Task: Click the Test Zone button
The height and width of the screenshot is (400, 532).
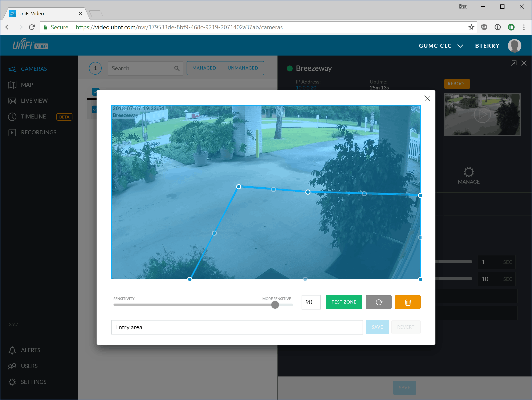Action: click(344, 302)
